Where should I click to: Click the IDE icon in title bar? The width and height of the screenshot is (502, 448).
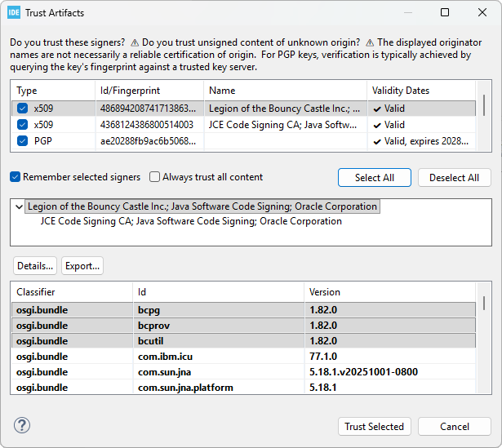[x=14, y=13]
